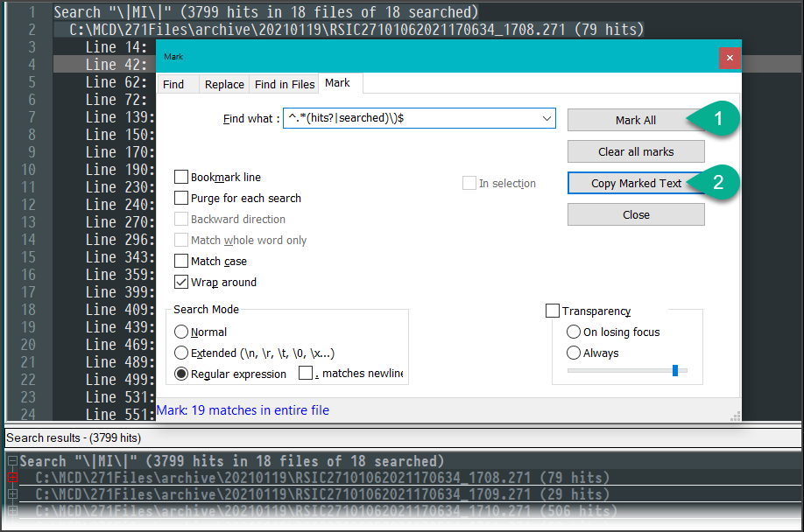
Task: Click the Mark dialog resize grip
Action: click(x=736, y=416)
